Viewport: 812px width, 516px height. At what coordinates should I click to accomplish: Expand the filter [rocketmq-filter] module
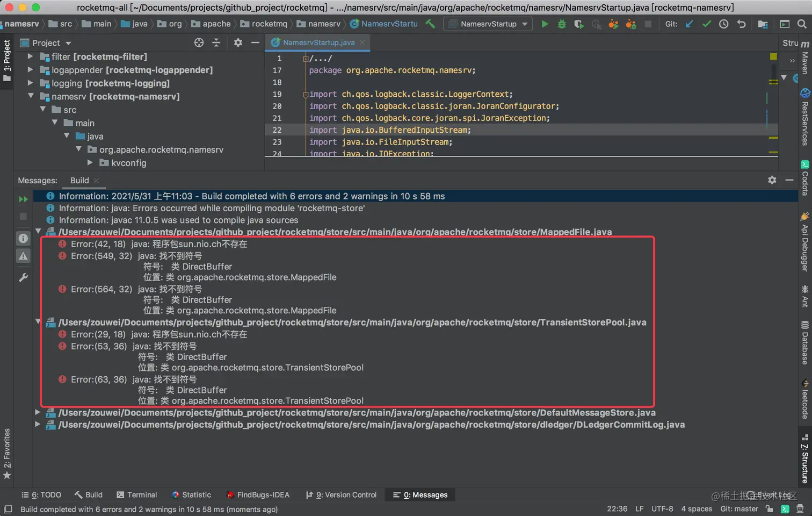(x=31, y=56)
